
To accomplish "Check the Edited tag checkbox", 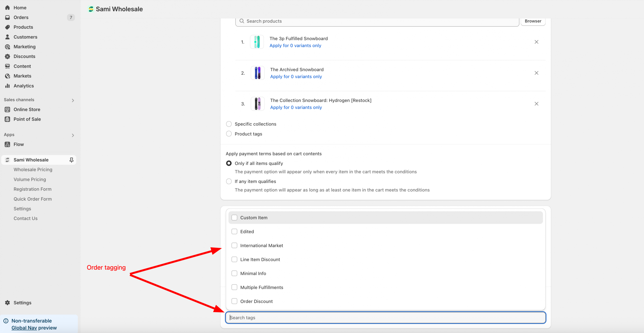I will (x=234, y=231).
